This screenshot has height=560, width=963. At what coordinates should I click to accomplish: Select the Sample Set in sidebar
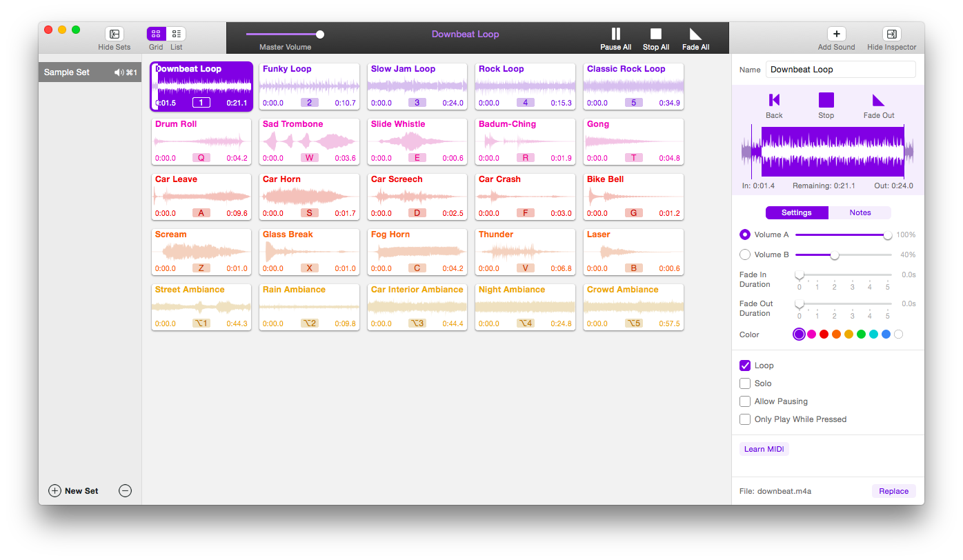[90, 72]
